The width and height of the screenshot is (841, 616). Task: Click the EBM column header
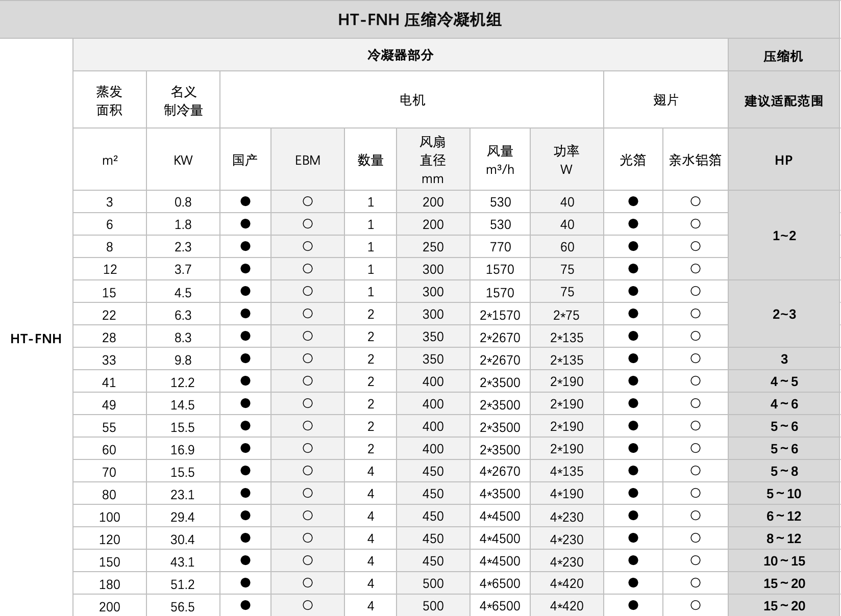tap(308, 160)
